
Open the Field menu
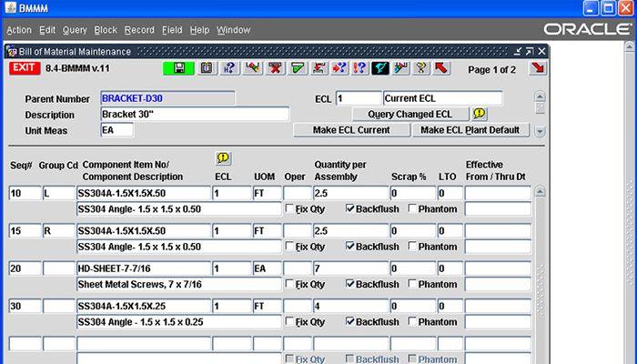(172, 30)
